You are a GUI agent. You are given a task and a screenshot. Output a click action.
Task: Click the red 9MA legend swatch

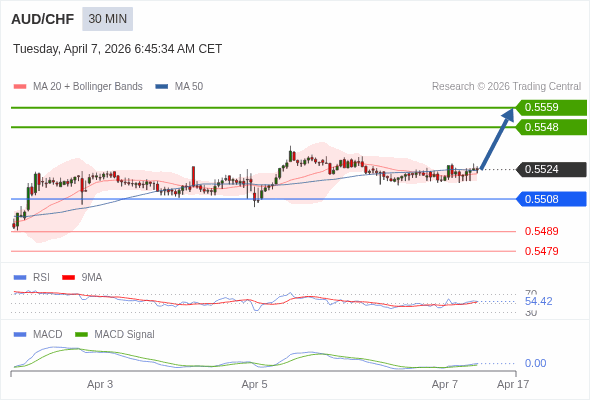68,278
